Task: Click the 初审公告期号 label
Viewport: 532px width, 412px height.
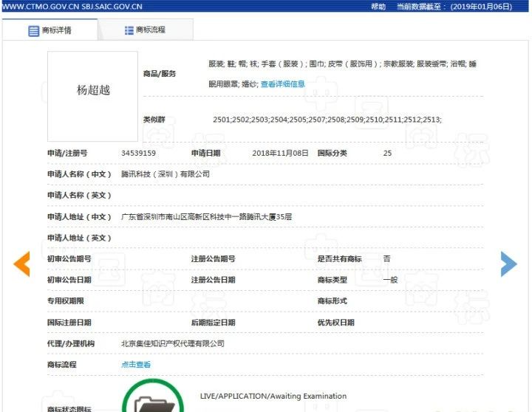Action: pos(69,258)
